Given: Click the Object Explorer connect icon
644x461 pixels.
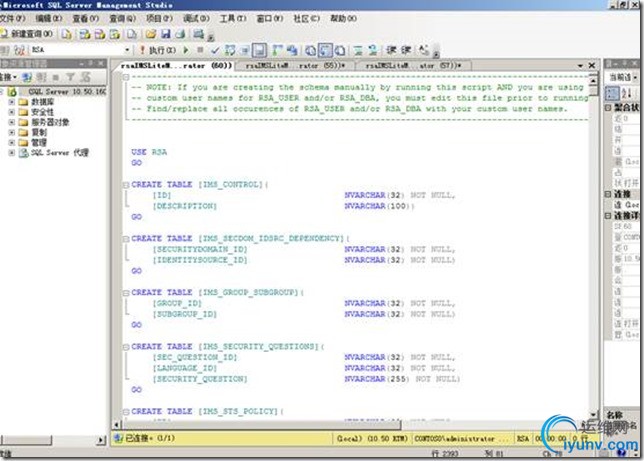Looking at the screenshot, I should [x=27, y=77].
